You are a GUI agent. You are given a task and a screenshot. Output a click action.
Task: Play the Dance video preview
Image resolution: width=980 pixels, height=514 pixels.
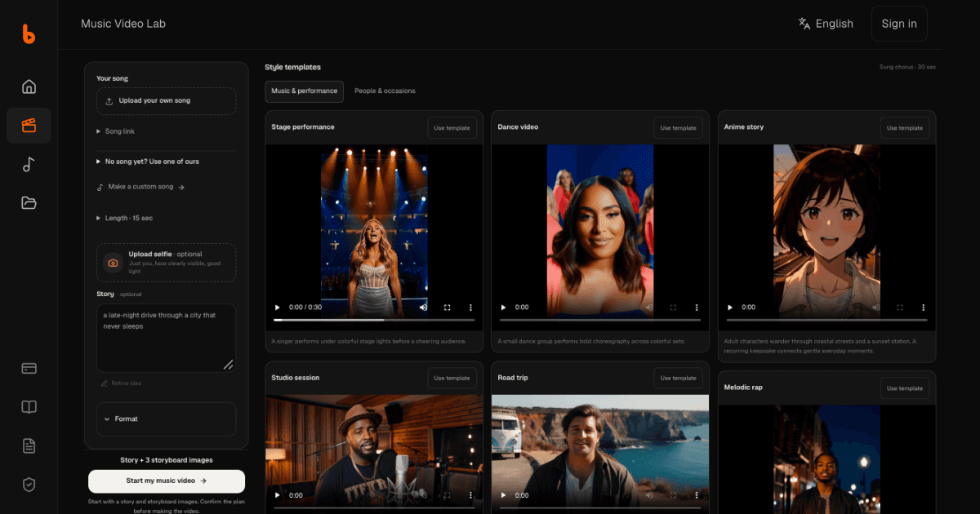click(x=503, y=308)
